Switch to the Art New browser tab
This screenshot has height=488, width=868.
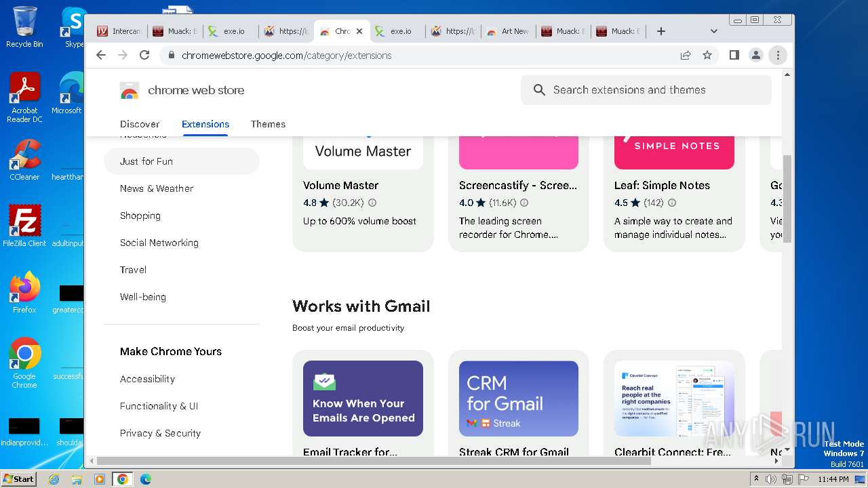click(508, 30)
